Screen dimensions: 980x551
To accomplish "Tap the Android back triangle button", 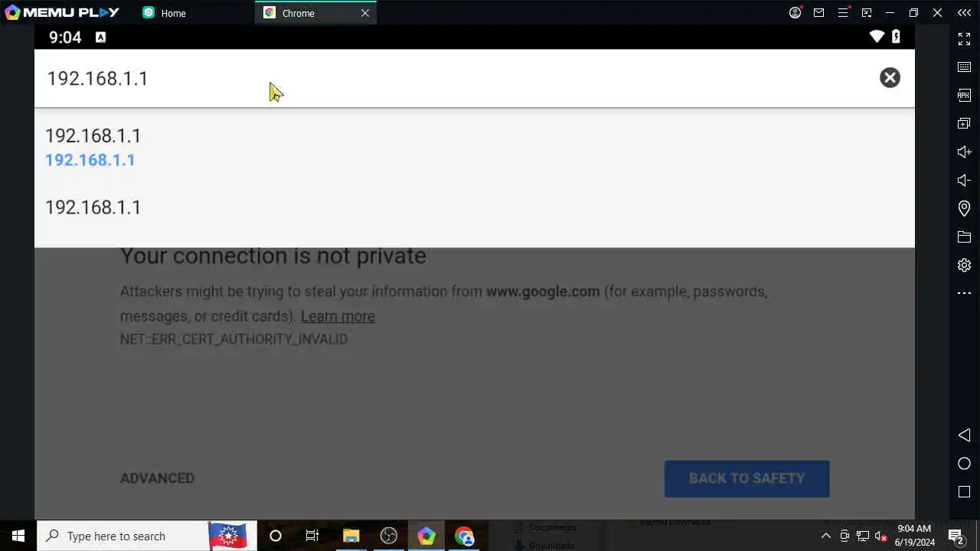I will pos(964,435).
